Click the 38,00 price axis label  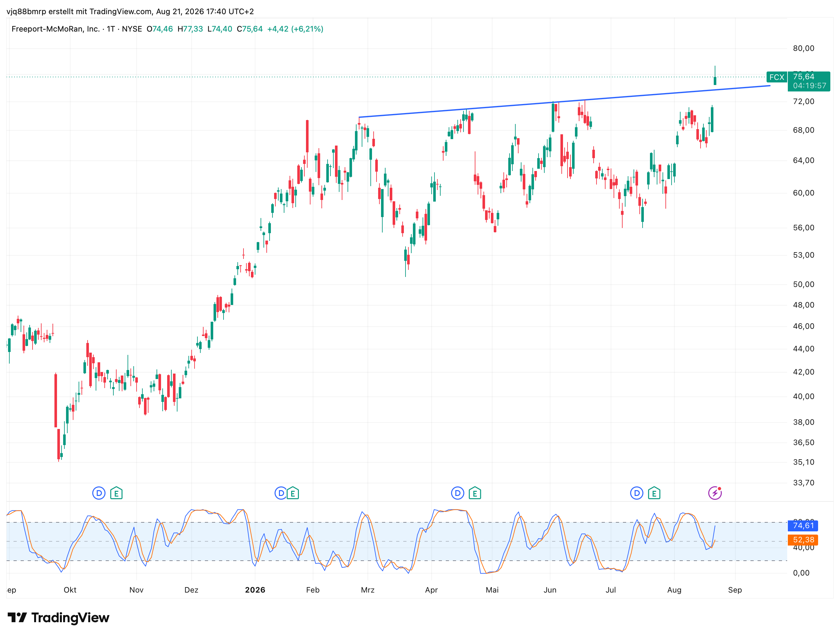pos(804,422)
